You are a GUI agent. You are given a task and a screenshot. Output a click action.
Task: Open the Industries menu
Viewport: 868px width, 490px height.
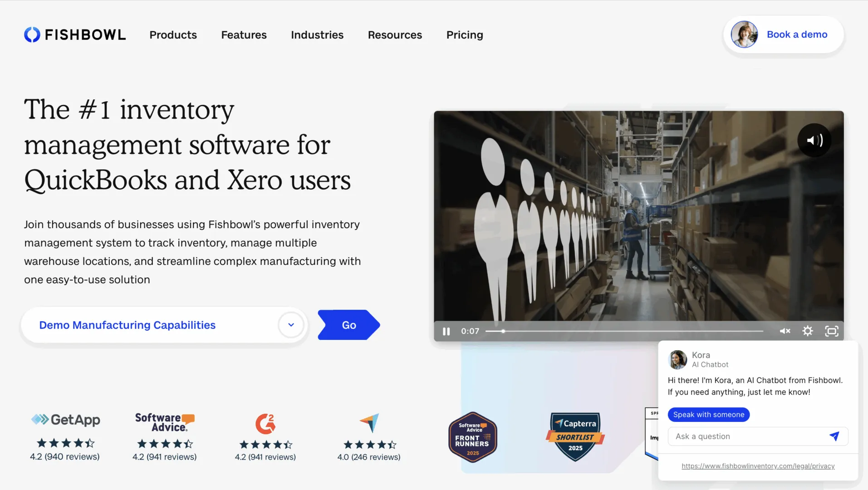click(317, 35)
